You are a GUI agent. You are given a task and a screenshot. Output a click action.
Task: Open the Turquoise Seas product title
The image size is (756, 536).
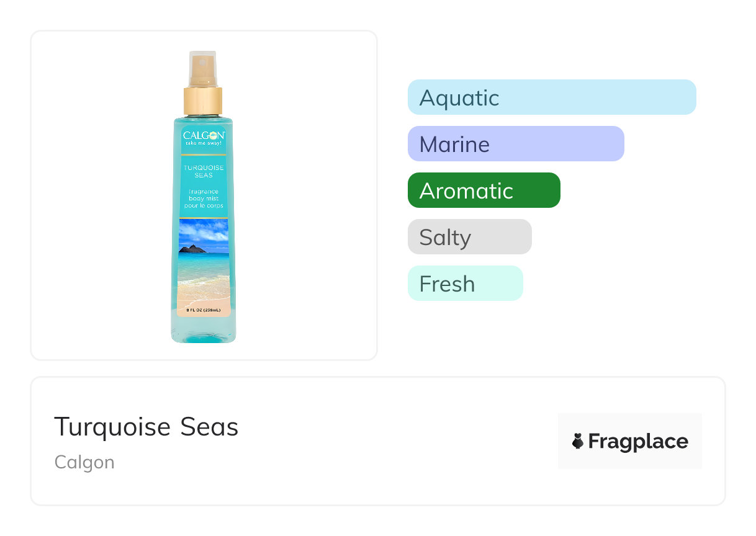tap(146, 427)
